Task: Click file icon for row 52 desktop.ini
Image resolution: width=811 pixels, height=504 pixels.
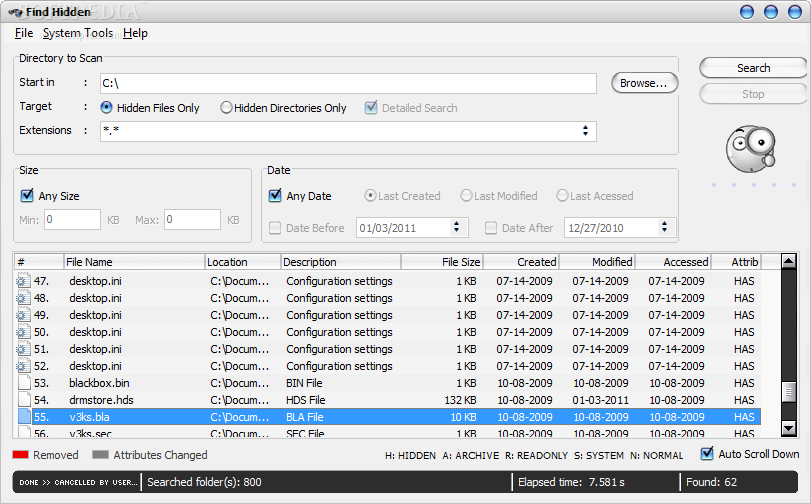Action: pos(24,366)
